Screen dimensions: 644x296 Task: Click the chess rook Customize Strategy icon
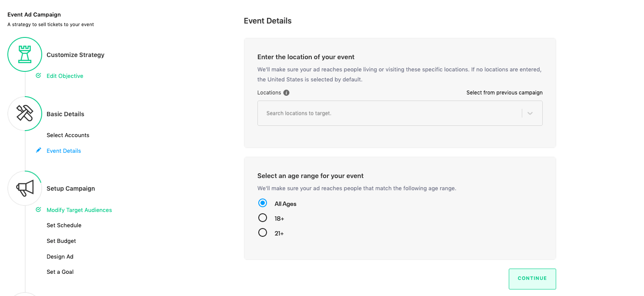[x=25, y=54]
